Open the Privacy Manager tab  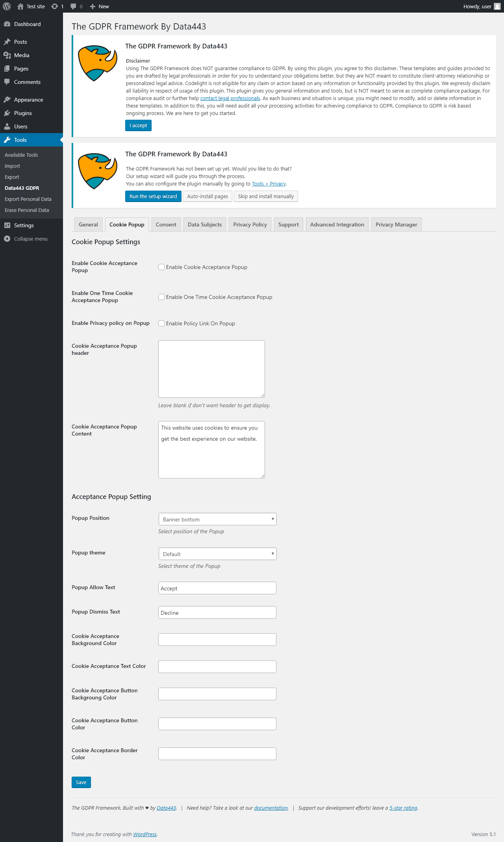397,224
